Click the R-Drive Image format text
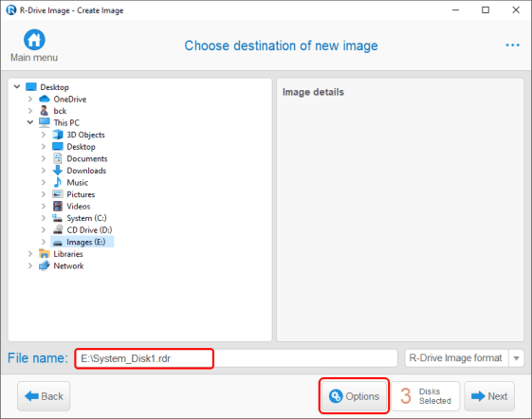Image resolution: width=532 pixels, height=419 pixels. click(455, 358)
